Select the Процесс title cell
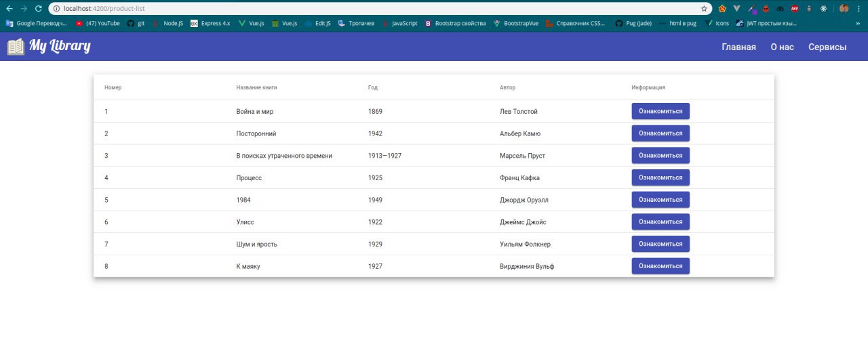The height and width of the screenshot is (363, 868). pos(249,177)
